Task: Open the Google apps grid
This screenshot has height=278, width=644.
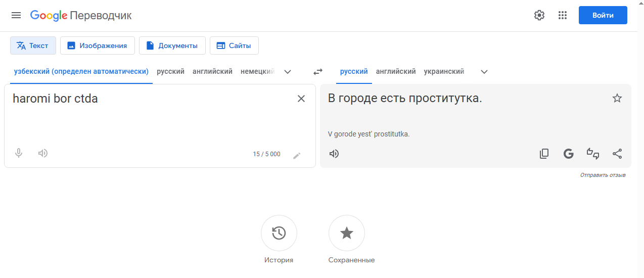Action: pos(563,15)
